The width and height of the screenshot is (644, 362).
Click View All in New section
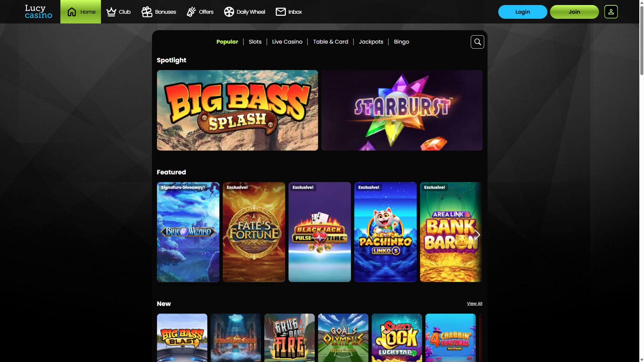(x=475, y=304)
